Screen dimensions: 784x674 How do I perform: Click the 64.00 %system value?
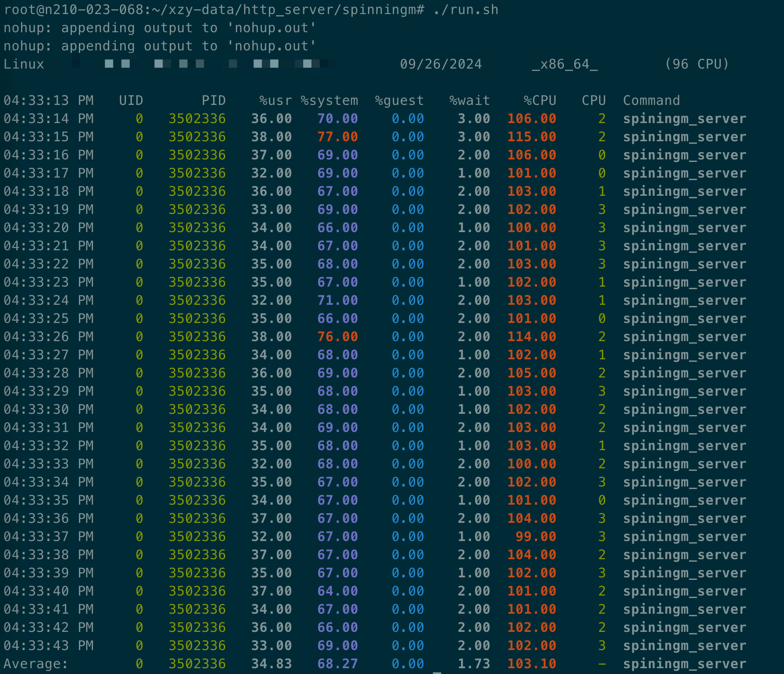[337, 591]
